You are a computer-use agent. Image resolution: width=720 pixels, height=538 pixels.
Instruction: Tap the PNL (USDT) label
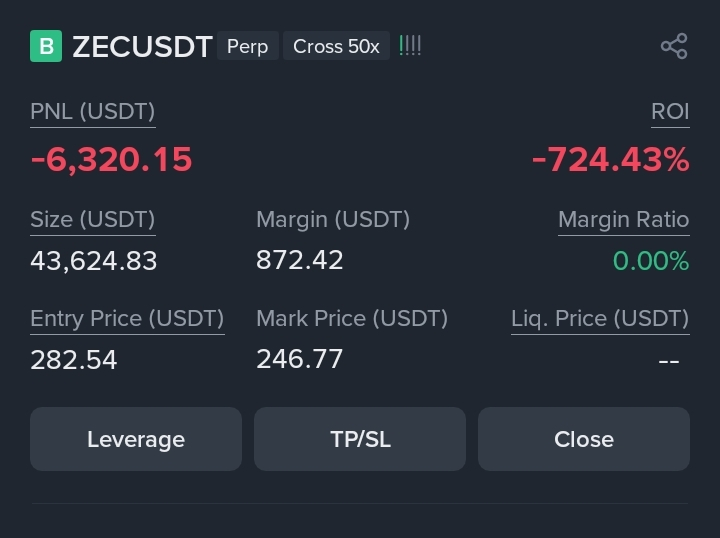point(93,112)
